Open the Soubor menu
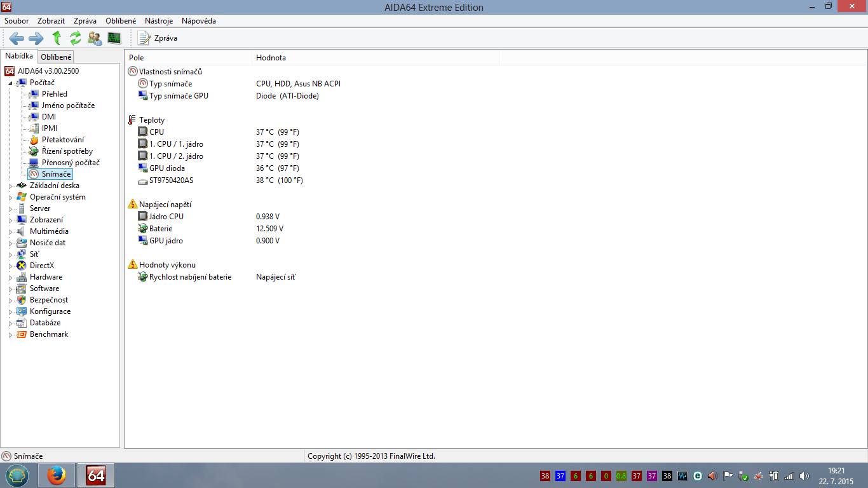868x488 pixels. pyautogui.click(x=17, y=21)
